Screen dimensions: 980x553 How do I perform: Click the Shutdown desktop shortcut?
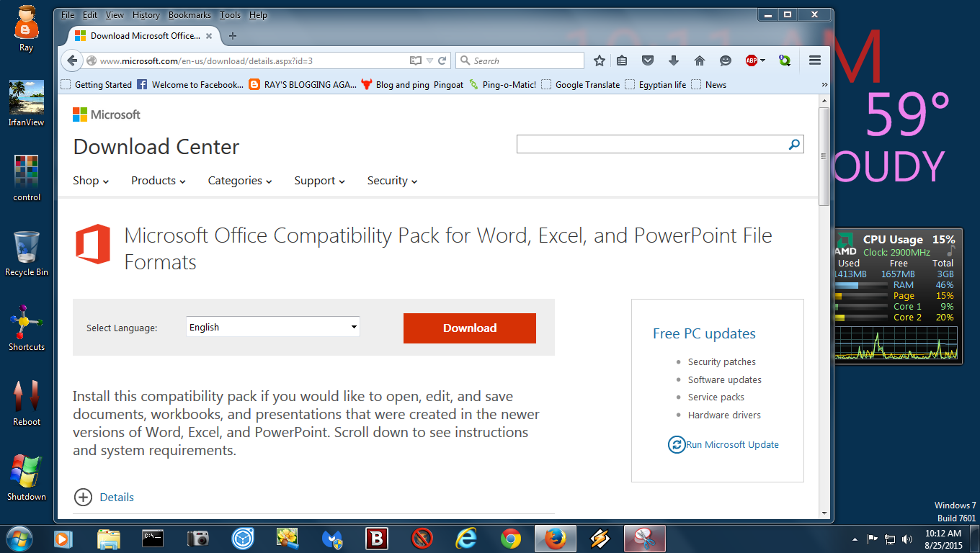click(x=27, y=478)
